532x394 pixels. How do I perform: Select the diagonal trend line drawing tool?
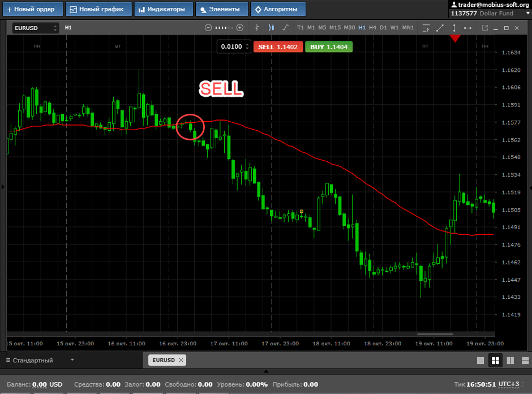point(440,28)
